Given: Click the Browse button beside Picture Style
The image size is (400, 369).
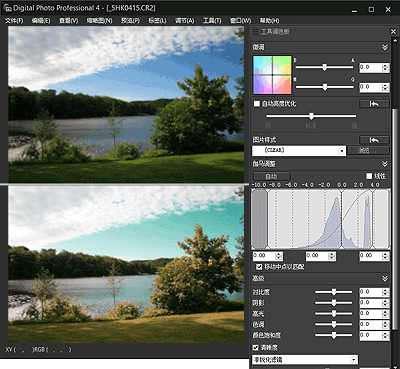Looking at the screenshot, I should pyautogui.click(x=368, y=151).
